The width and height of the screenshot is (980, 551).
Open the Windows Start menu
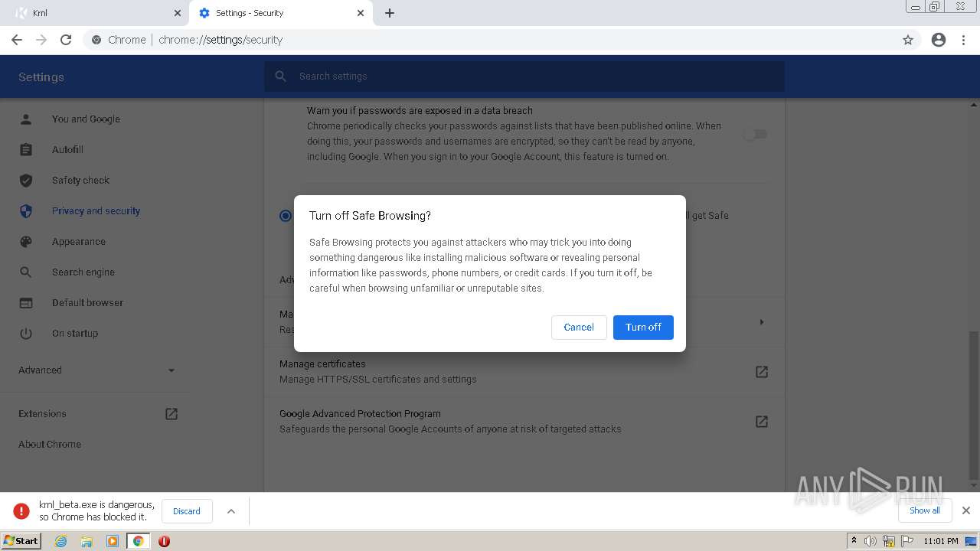(x=21, y=541)
